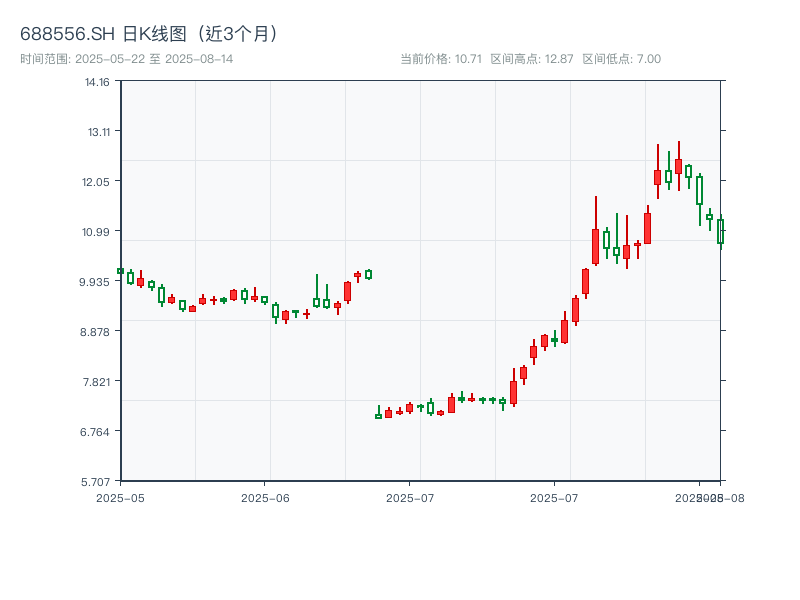Image resolution: width=800 pixels, height=600 pixels.
Task: Click the 14.16 y-axis tick label
Action: point(97,82)
